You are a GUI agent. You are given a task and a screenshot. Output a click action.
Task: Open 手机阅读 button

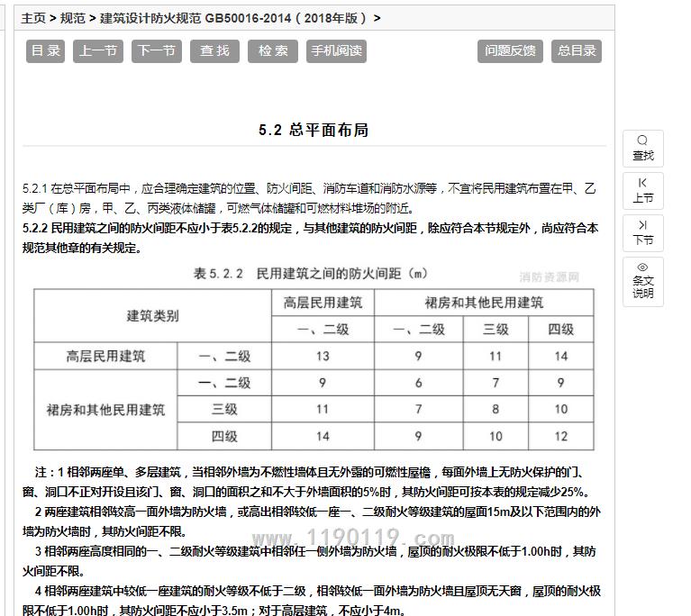pos(336,51)
